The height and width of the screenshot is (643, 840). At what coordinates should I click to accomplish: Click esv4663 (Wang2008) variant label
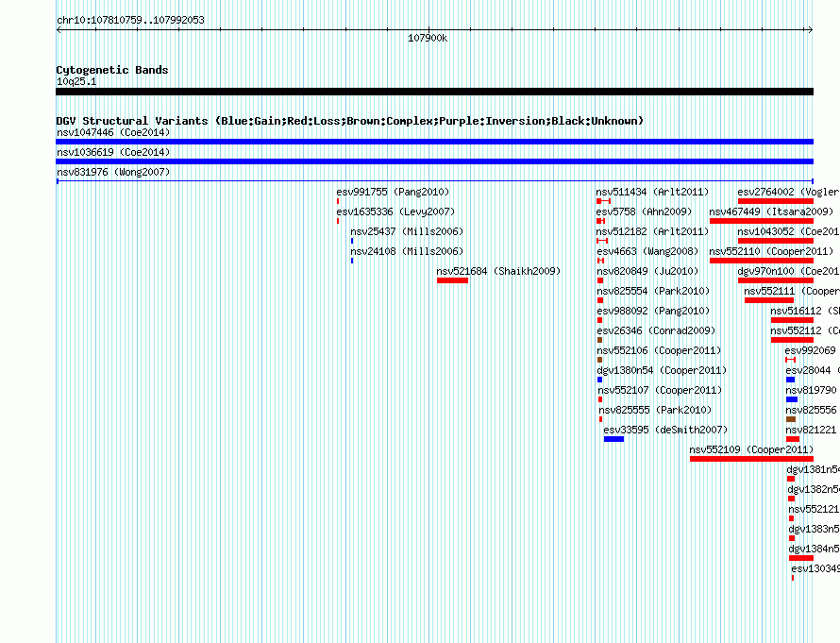647,251
